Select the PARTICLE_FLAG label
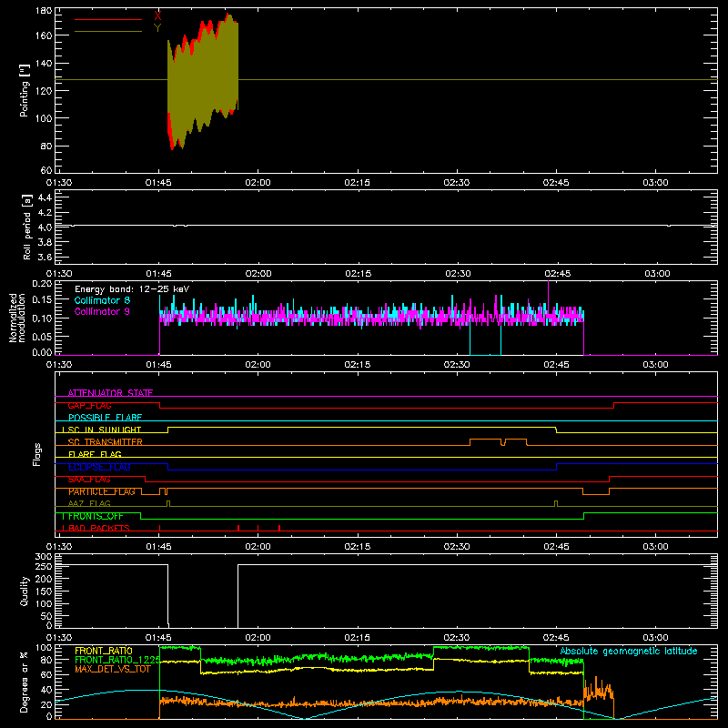The height and width of the screenshot is (728, 728). tap(102, 491)
